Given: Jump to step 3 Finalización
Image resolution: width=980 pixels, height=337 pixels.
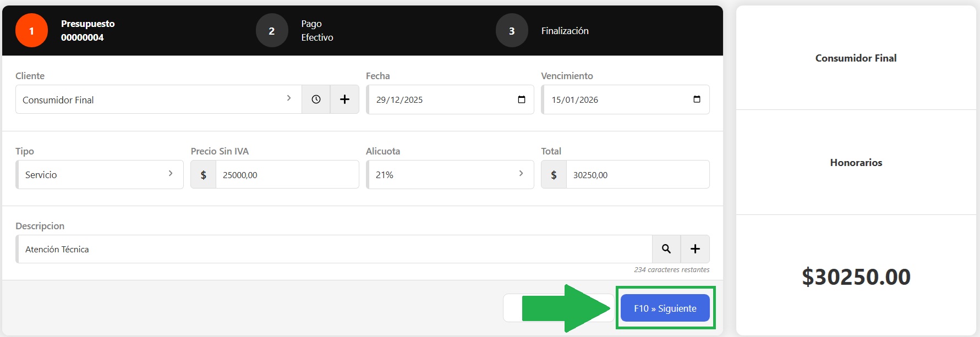Looking at the screenshot, I should coord(512,31).
